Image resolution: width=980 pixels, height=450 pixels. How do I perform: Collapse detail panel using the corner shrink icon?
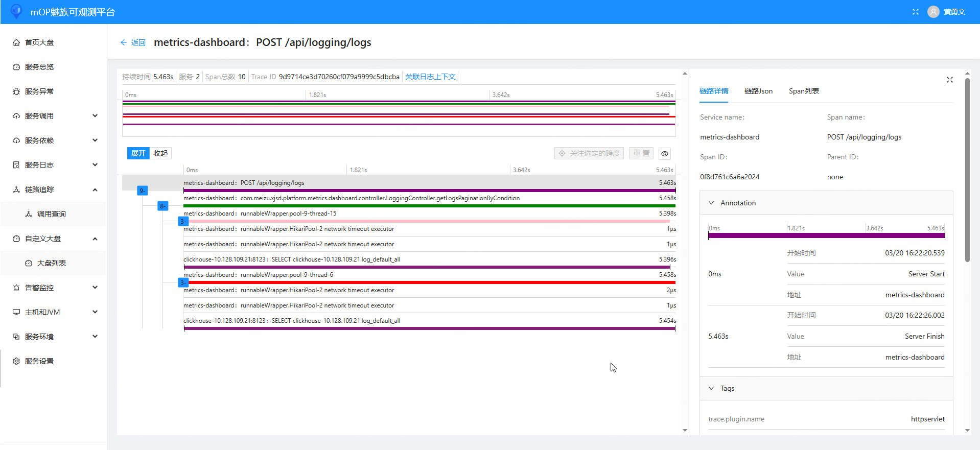click(949, 80)
